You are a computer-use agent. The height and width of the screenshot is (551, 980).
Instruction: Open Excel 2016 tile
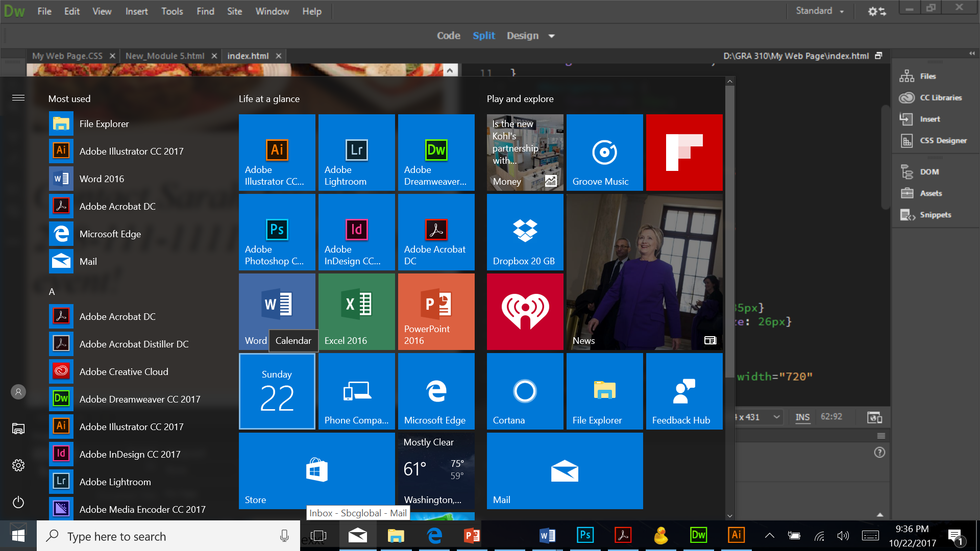coord(357,312)
